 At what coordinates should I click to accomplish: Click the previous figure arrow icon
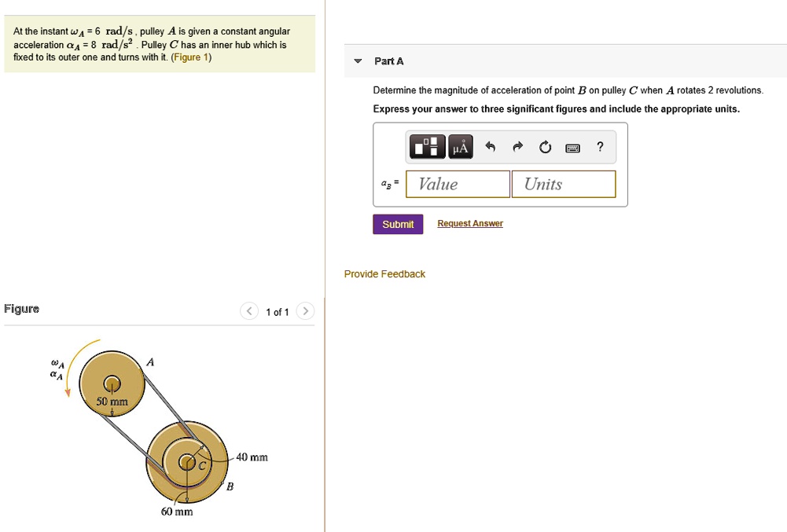tap(248, 311)
